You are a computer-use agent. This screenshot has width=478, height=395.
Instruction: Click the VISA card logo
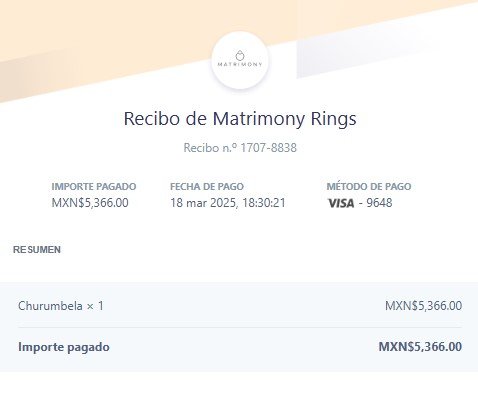(x=341, y=203)
